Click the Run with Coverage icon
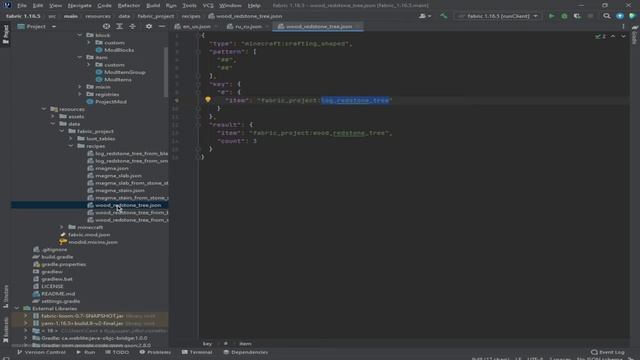The image size is (640, 360). [x=577, y=16]
